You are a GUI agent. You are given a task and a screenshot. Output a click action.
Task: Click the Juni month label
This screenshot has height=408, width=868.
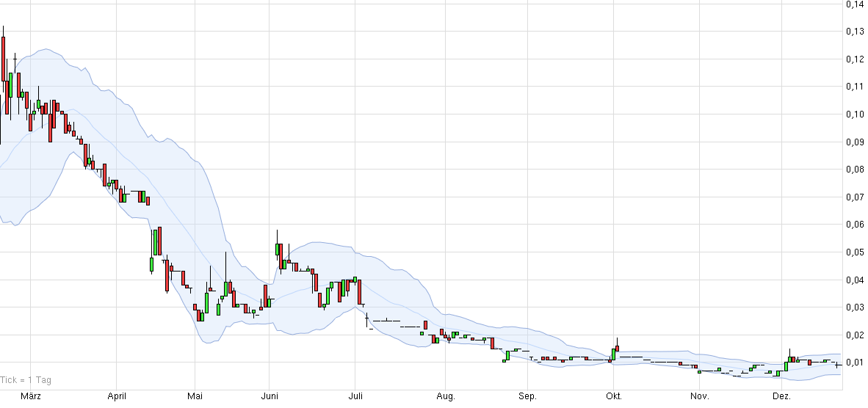point(270,396)
